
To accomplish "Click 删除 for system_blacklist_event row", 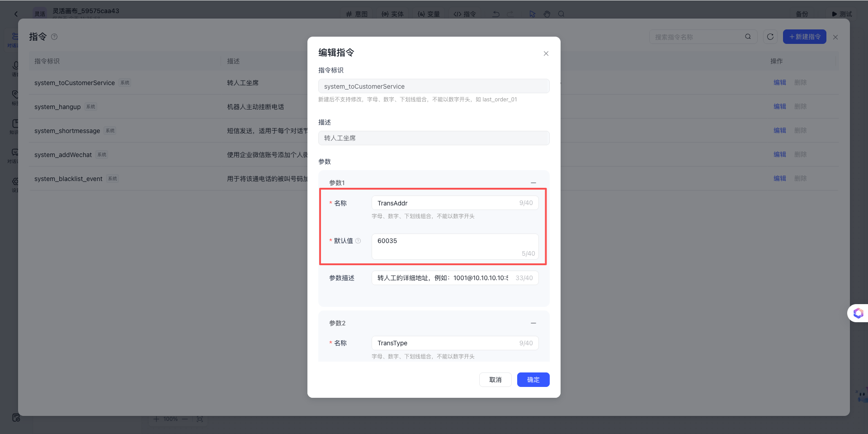I will pyautogui.click(x=801, y=178).
